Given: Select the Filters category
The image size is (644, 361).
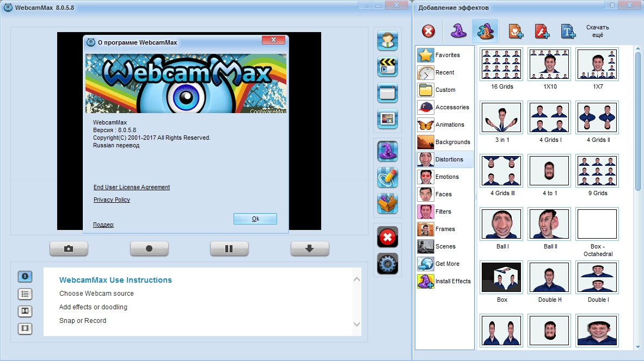Looking at the screenshot, I should pos(445,211).
